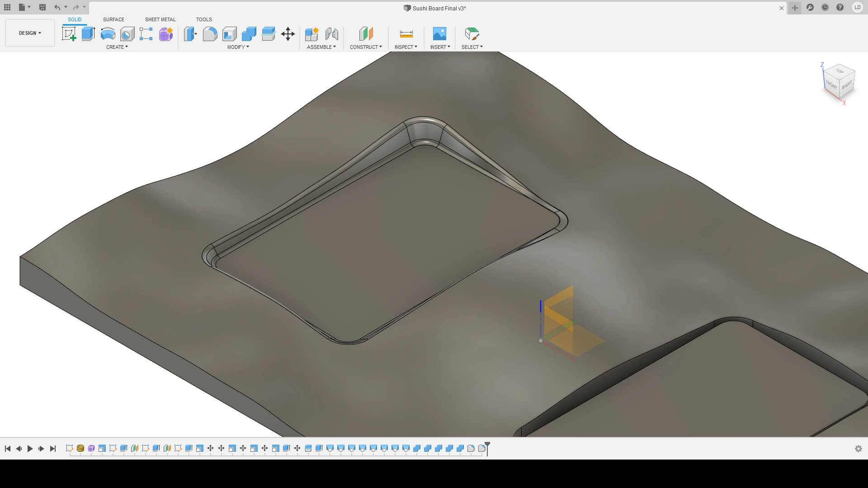This screenshot has width=868, height=488.
Task: Open the LD user profile menu
Action: [x=858, y=7]
